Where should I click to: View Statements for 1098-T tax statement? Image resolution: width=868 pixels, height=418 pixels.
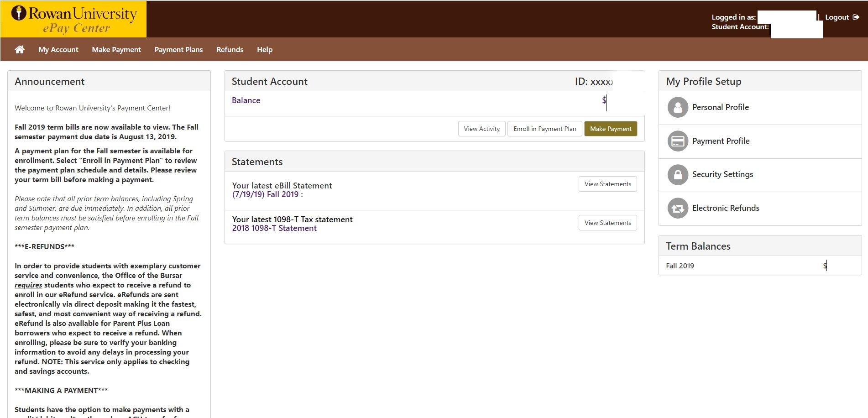coord(607,223)
